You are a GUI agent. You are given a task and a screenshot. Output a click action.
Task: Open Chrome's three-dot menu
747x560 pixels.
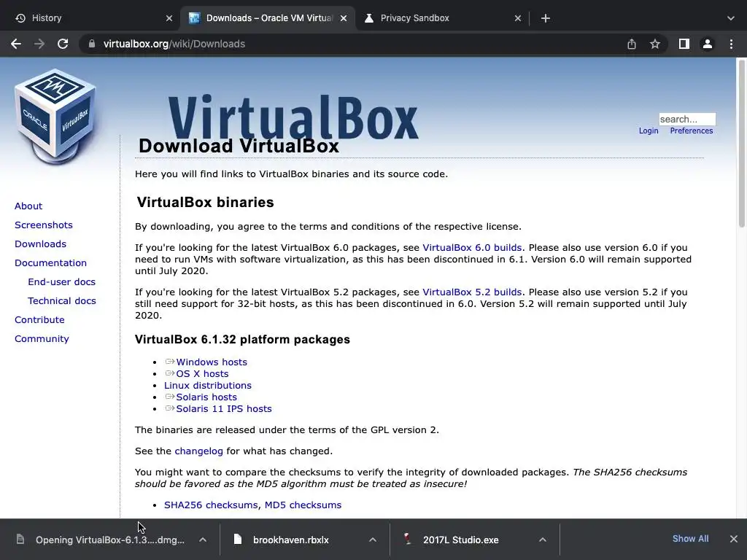[x=731, y=44]
